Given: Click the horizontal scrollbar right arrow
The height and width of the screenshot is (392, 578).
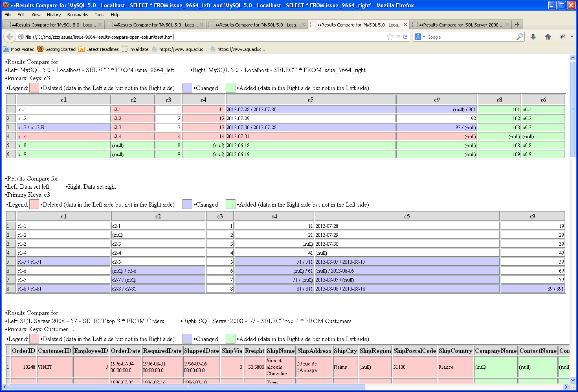Looking at the screenshot, I should (x=566, y=387).
